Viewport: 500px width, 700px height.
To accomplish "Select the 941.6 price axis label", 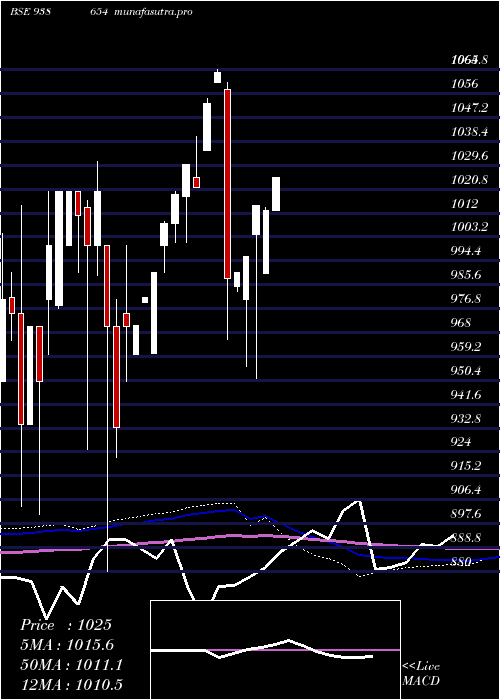I will tap(466, 394).
